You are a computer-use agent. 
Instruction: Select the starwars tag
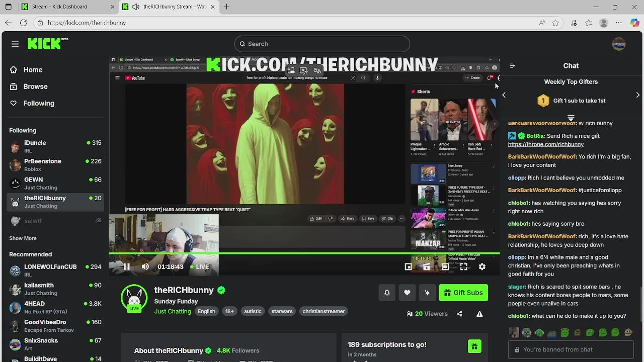tap(282, 311)
